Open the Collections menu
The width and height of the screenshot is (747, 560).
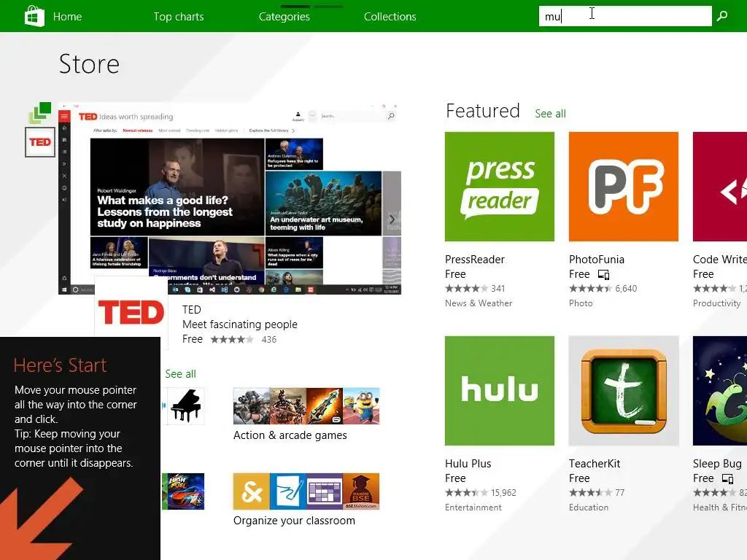click(x=390, y=17)
